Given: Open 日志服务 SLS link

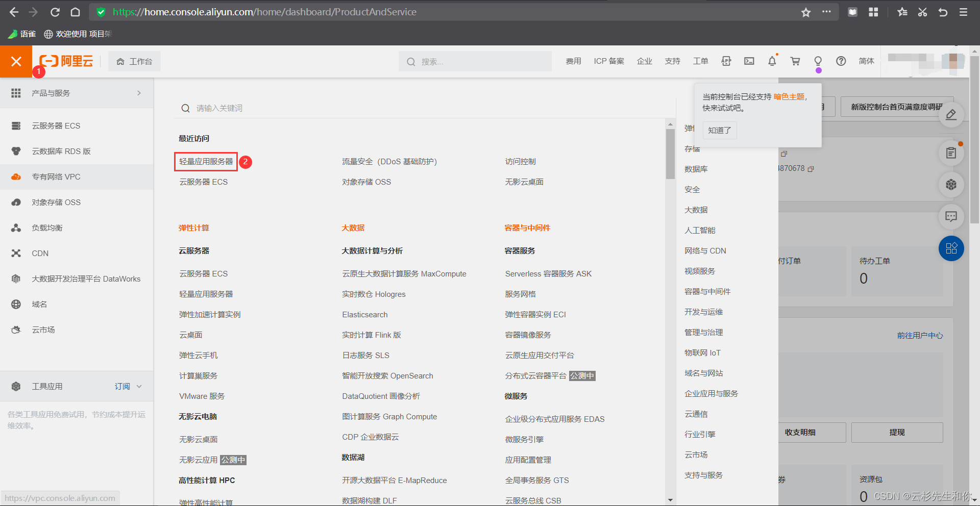Looking at the screenshot, I should coord(366,355).
